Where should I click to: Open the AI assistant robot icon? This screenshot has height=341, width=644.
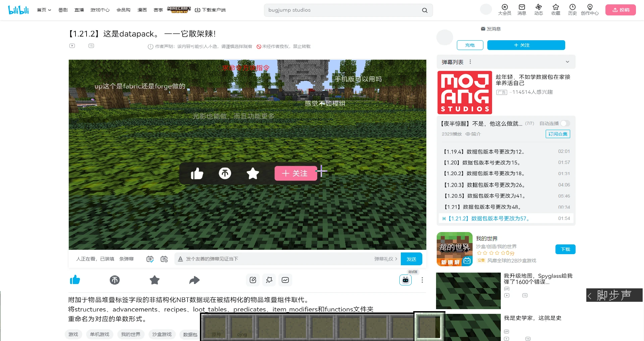(x=406, y=280)
